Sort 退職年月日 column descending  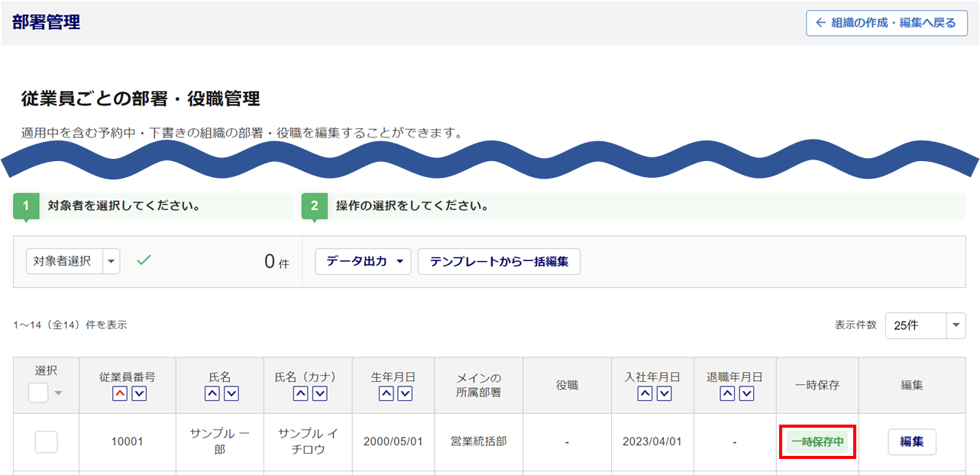click(x=746, y=393)
